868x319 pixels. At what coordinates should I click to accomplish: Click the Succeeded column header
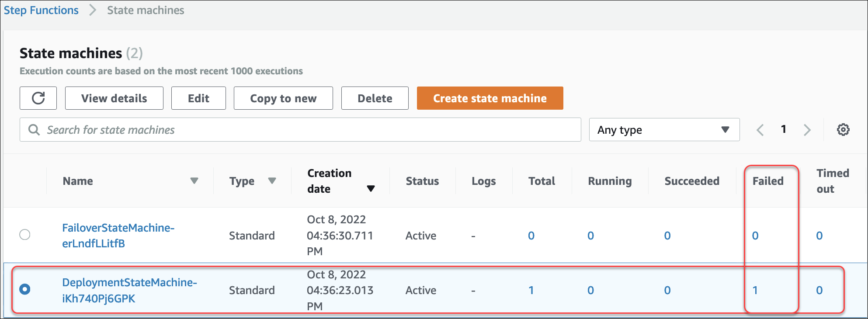tap(692, 181)
